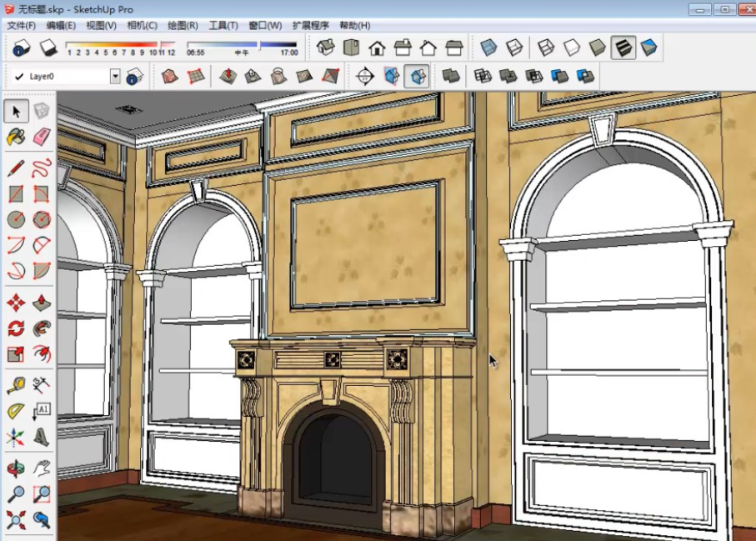Viewport: 756px width, 541px height.
Task: Open the layer manager info button
Action: click(134, 76)
